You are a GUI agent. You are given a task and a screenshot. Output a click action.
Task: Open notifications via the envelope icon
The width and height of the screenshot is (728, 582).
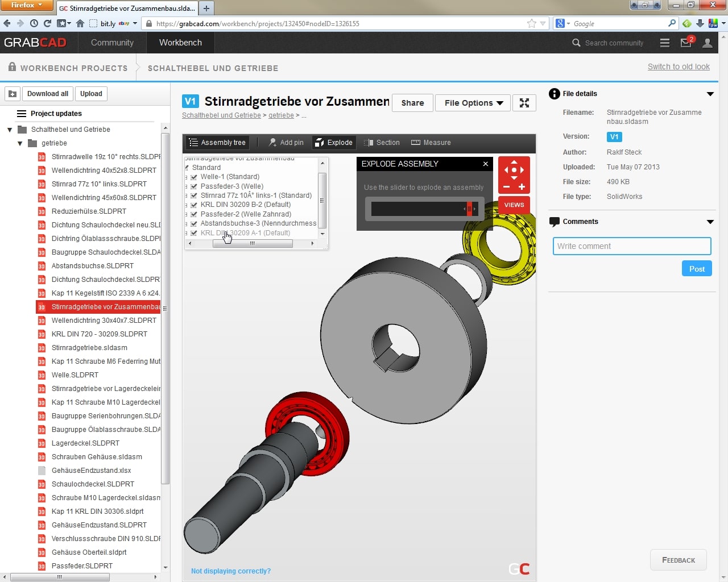pos(685,43)
